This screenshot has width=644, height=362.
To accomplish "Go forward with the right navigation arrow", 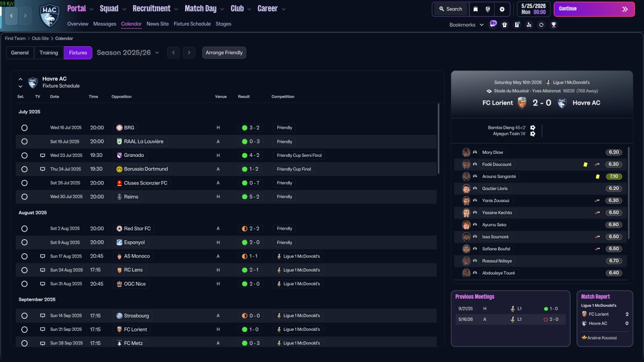I will [25, 16].
